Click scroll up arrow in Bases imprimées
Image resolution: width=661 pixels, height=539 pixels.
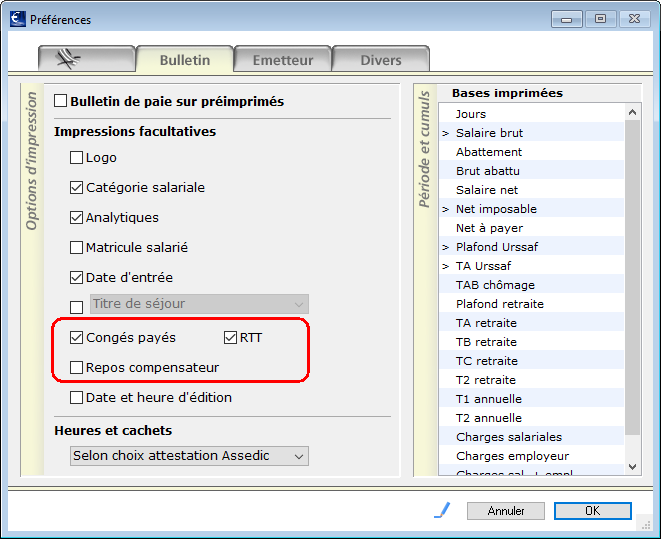tap(632, 112)
